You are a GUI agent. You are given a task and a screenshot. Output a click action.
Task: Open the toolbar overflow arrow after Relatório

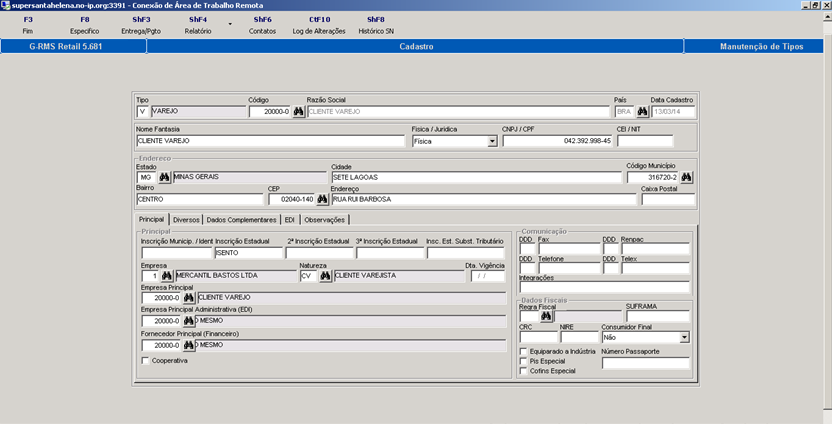[230, 24]
